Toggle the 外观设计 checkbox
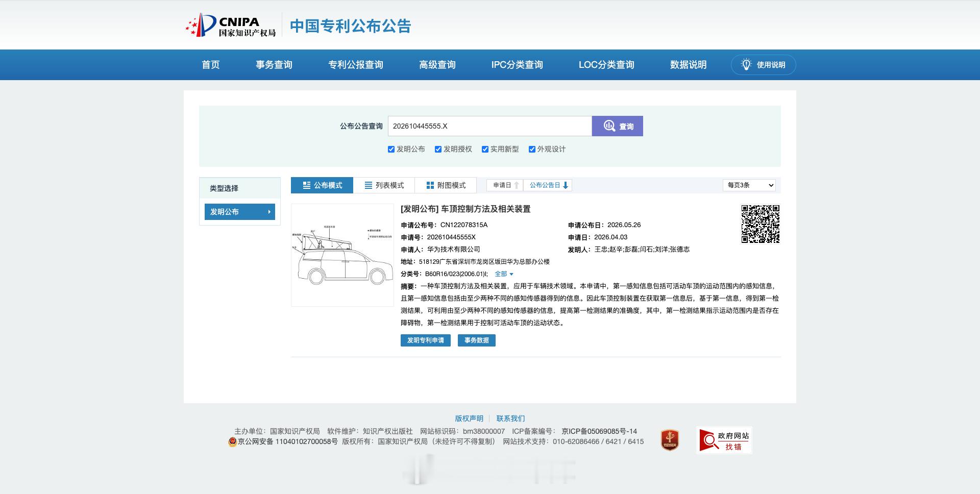The height and width of the screenshot is (494, 980). (x=532, y=150)
